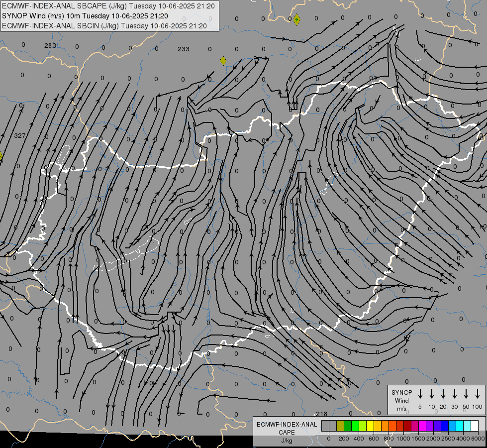Click the 20 speed label in the wind legend
This screenshot has height=448, width=487.
click(x=443, y=407)
